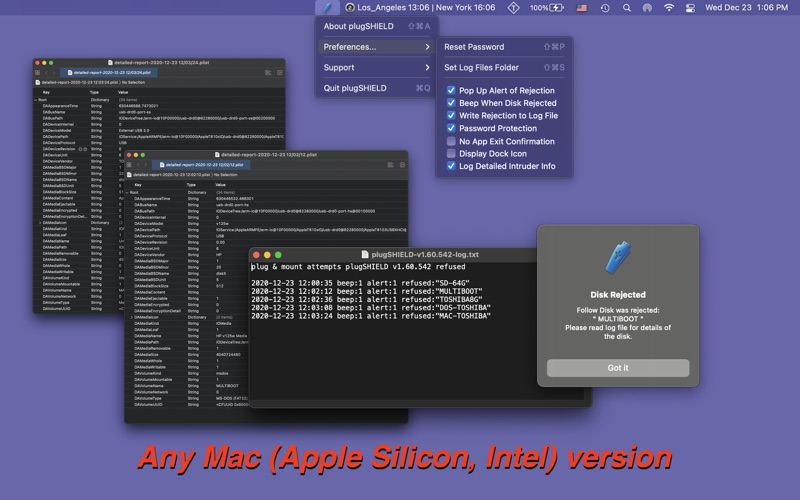
Task: Turn off Password Protection checkbox
Action: (451, 128)
